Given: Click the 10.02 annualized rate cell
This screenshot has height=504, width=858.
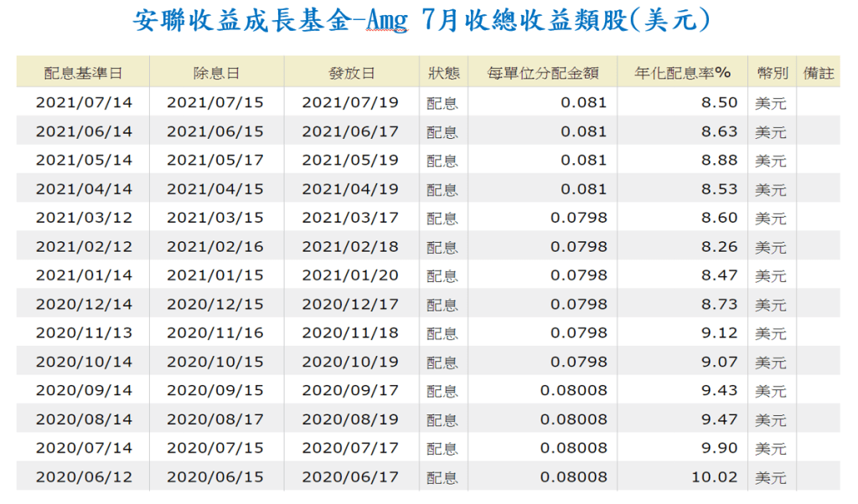Looking at the screenshot, I should [714, 477].
